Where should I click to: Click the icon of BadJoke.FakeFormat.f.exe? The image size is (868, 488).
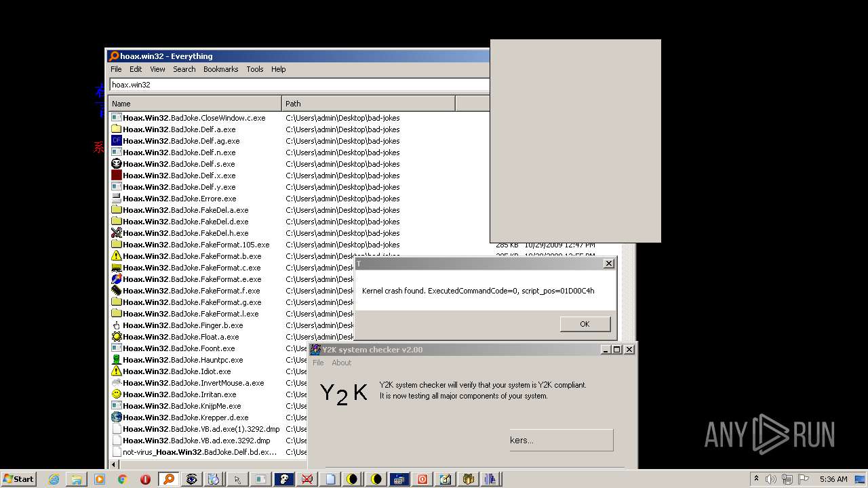pyautogui.click(x=116, y=291)
